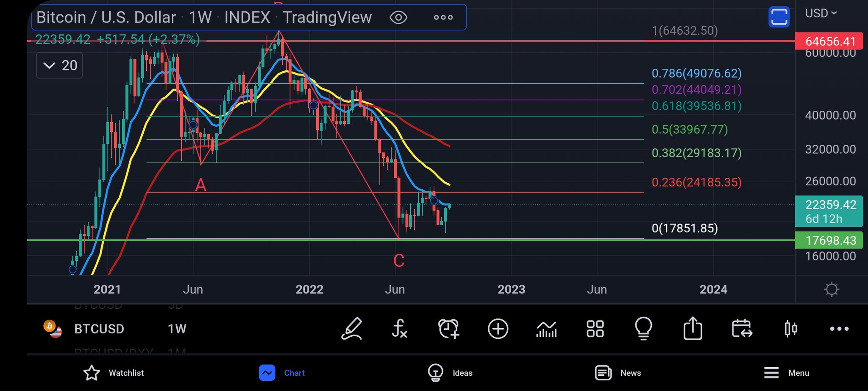The image size is (868, 391).
Task: Tap the Bitcoin / U.S. Dollar chart title
Action: pyautogui.click(x=204, y=17)
